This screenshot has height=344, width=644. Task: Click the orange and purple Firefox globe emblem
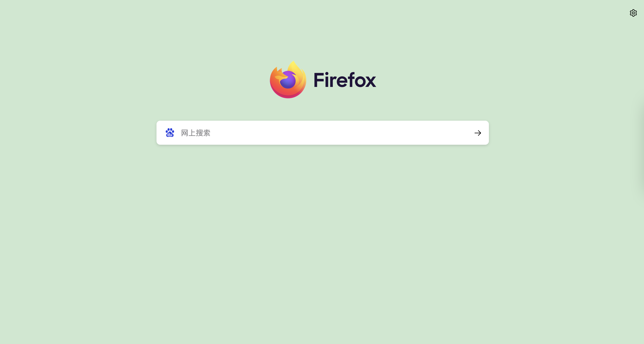tap(288, 80)
